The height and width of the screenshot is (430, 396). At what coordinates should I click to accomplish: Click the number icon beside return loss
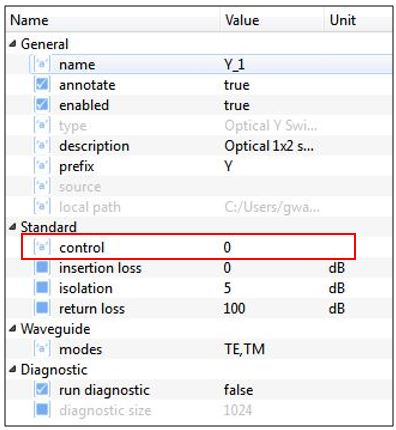pyautogui.click(x=42, y=308)
